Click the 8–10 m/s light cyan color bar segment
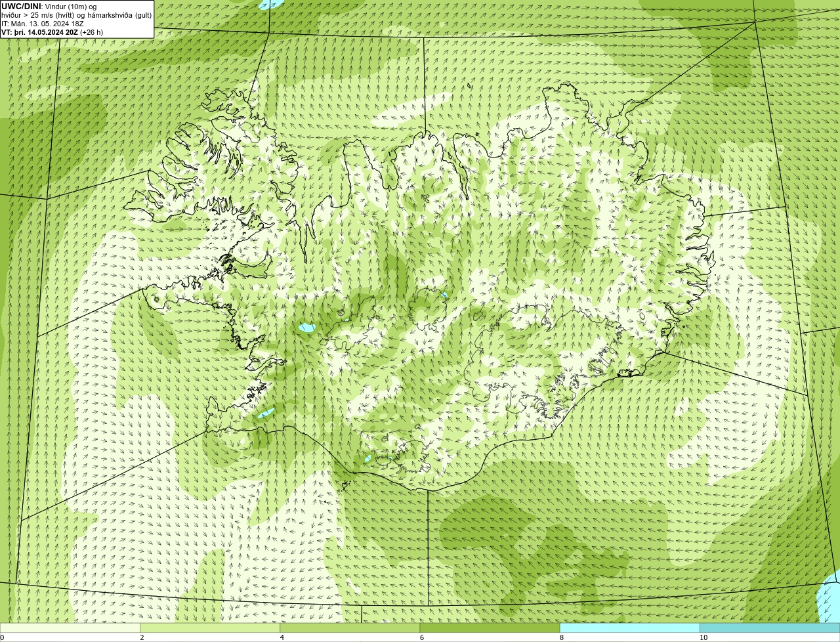 (x=630, y=628)
